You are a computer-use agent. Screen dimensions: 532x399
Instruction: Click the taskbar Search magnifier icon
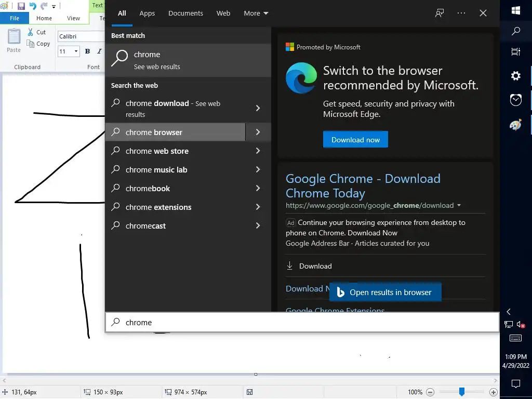516,31
